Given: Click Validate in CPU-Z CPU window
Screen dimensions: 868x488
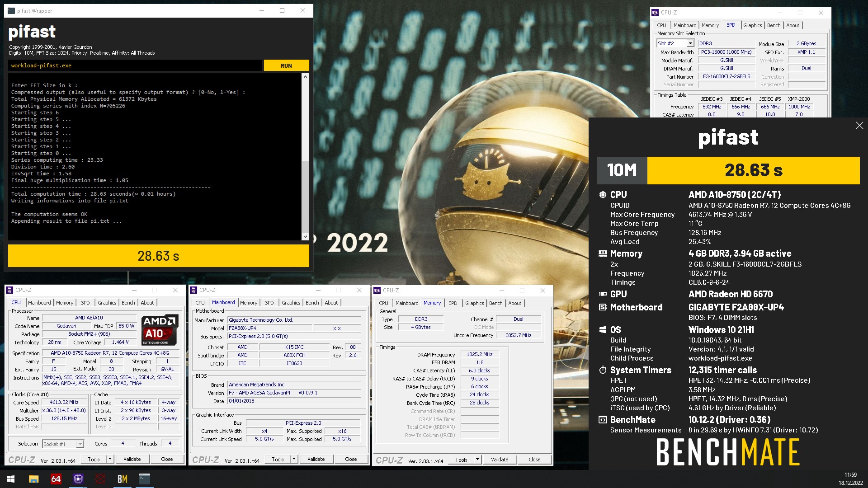Looking at the screenshot, I should pos(132,459).
